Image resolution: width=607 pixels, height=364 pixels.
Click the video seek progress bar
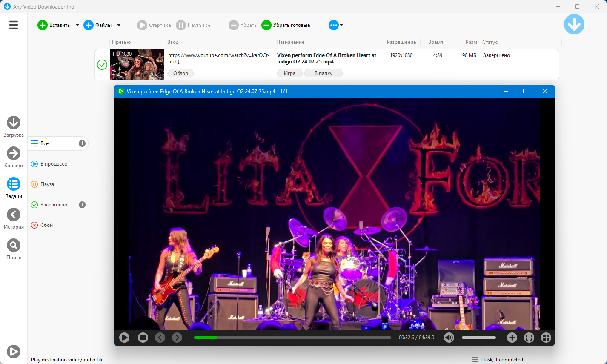click(x=292, y=338)
